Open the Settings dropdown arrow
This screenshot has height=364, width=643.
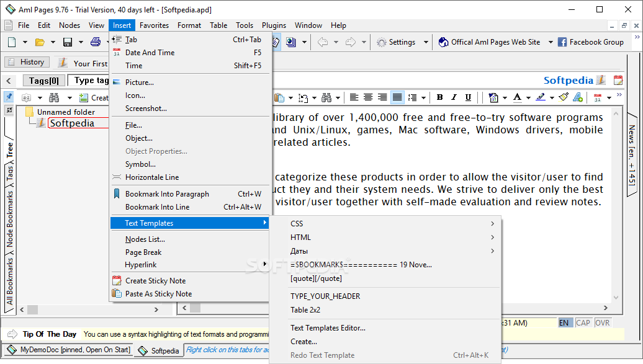[426, 42]
